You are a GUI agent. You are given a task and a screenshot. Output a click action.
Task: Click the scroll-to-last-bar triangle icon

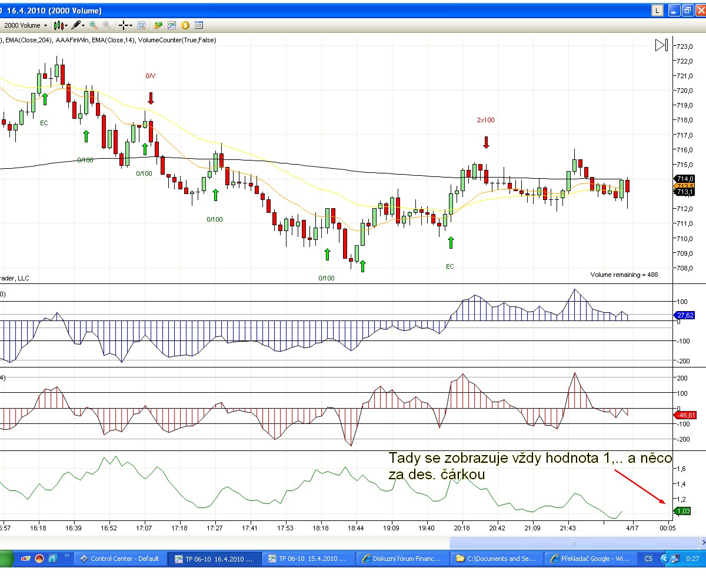click(662, 45)
